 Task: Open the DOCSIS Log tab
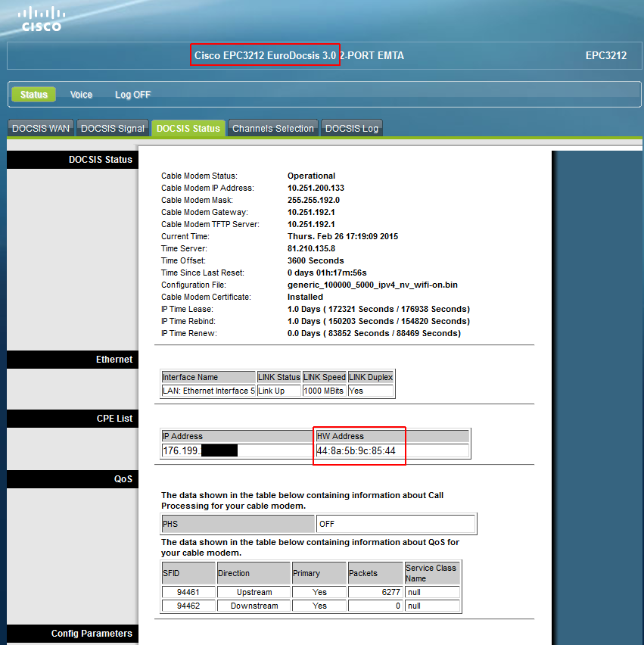(x=352, y=129)
